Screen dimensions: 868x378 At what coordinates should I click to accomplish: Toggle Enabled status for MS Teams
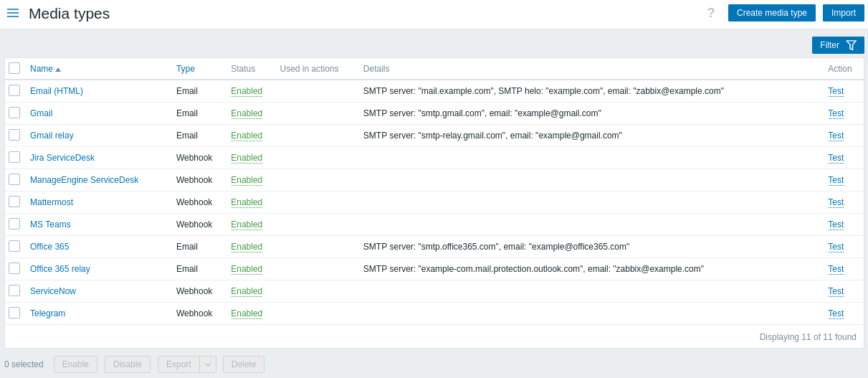(247, 225)
